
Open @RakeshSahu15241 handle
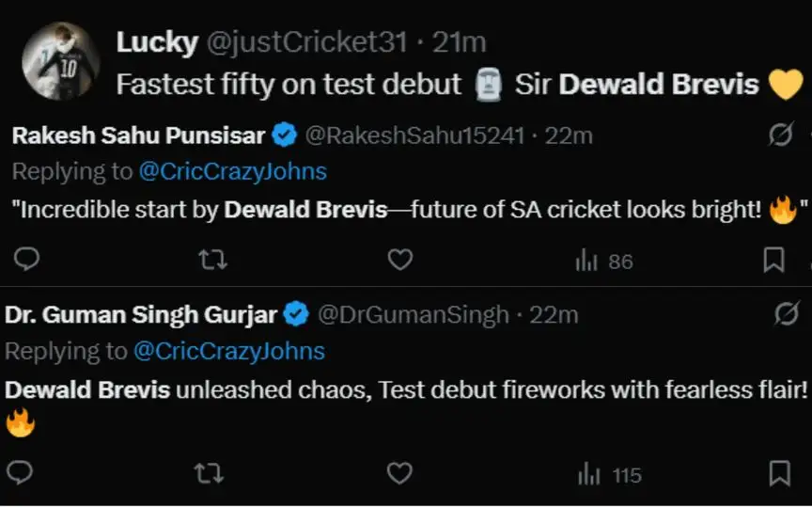[414, 135]
